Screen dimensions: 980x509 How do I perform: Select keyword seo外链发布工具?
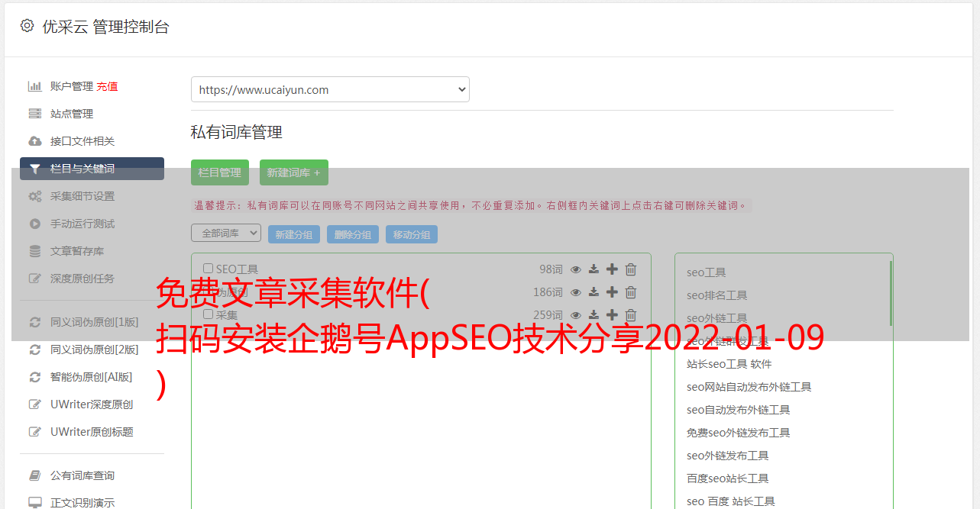tap(728, 456)
